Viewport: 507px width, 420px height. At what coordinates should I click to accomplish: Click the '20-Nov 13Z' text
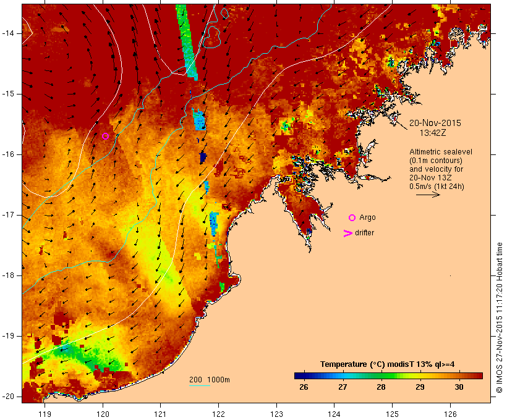point(430,178)
